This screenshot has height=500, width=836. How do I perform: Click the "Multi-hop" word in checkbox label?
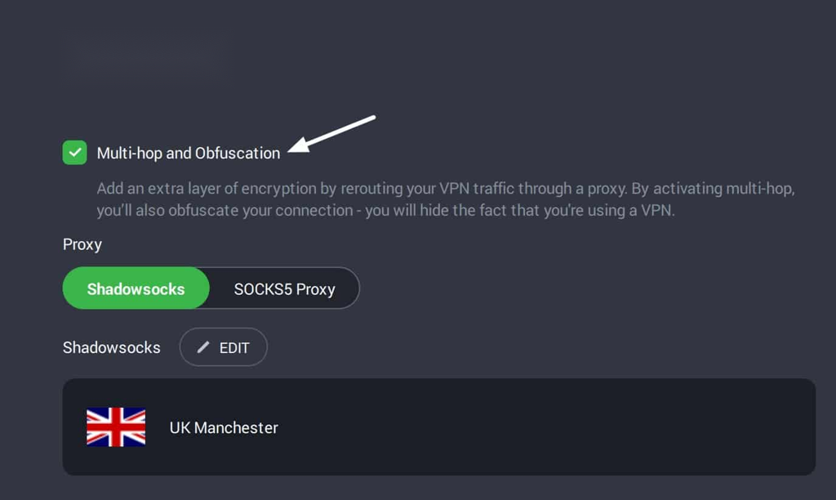coord(130,153)
